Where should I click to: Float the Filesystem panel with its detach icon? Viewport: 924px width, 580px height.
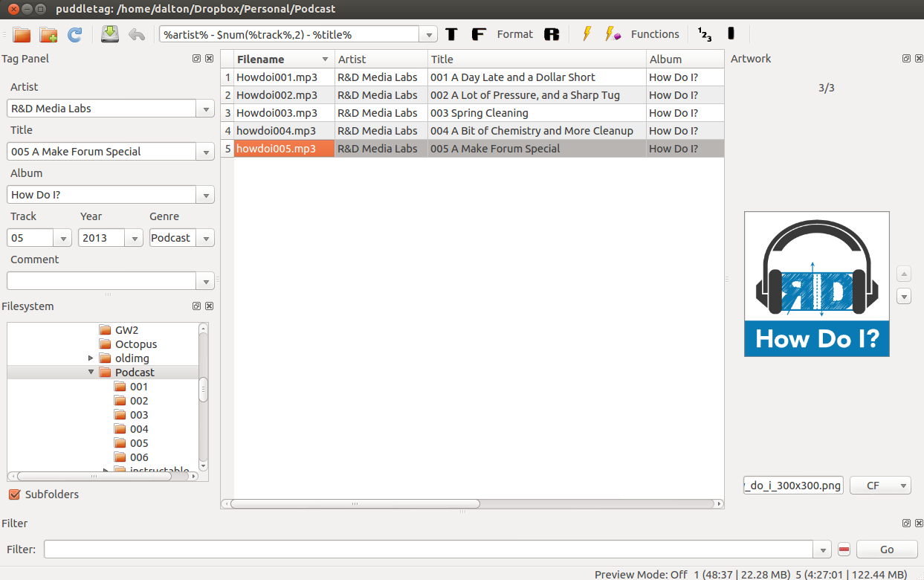196,306
